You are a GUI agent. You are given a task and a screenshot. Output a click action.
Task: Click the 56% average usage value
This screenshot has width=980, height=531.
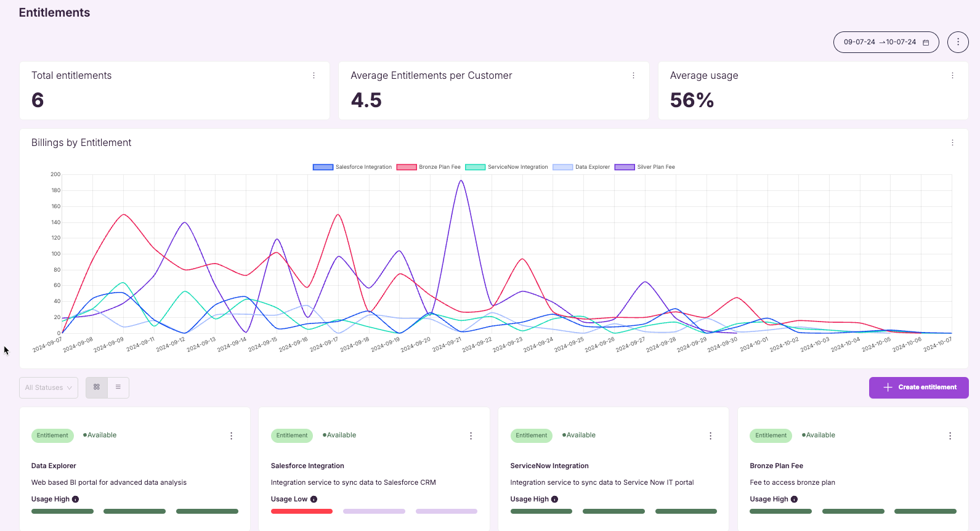[692, 100]
